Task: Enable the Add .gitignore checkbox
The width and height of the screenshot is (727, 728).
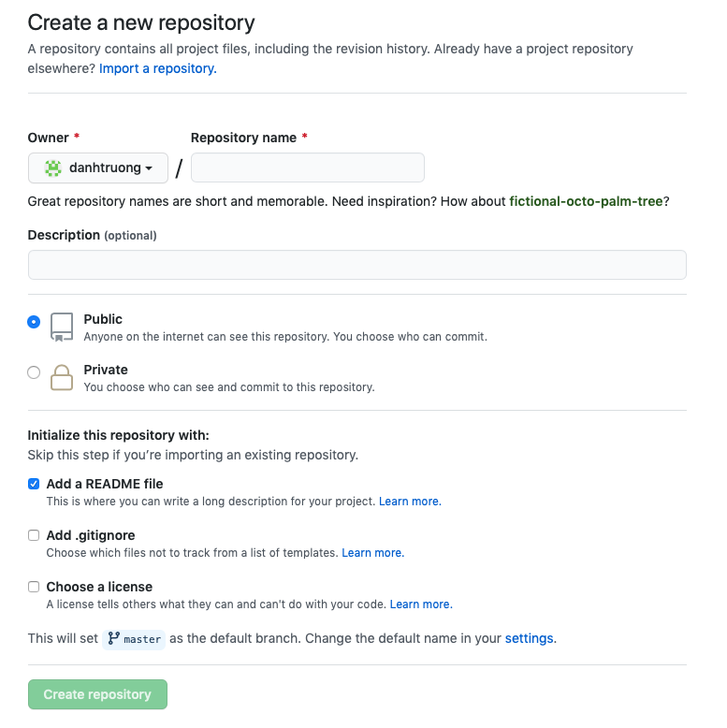Action: (35, 535)
